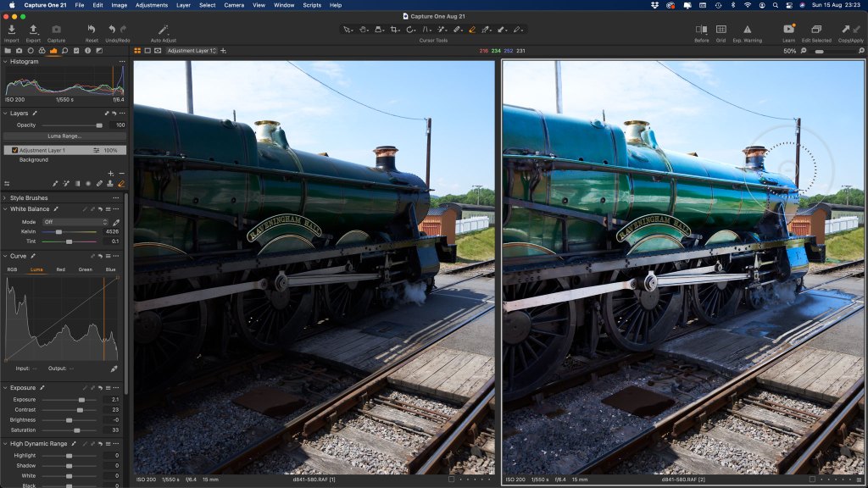
Task: Click the White Balance picker eyedropper
Action: pos(115,222)
